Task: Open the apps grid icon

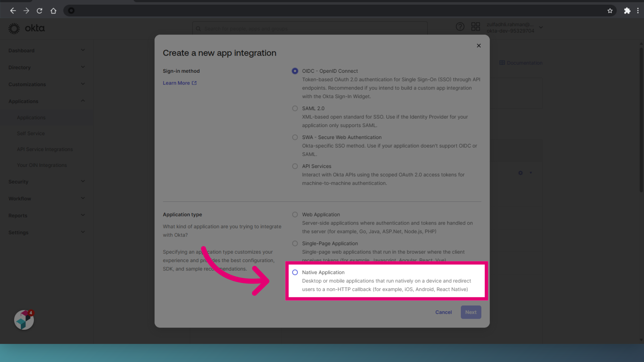Action: pyautogui.click(x=476, y=27)
